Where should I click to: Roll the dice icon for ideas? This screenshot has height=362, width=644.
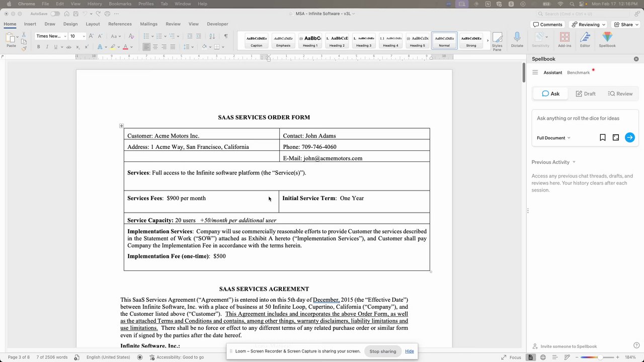point(616,137)
